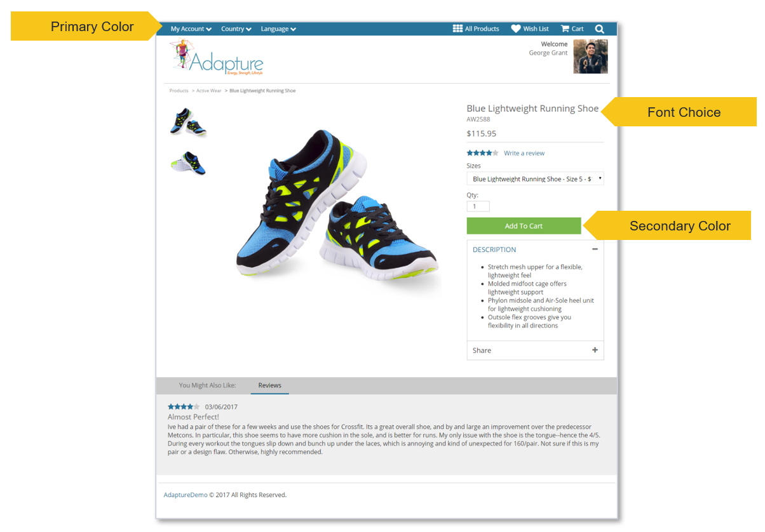Click the product star rating
The image size is (765, 532).
[x=482, y=153]
